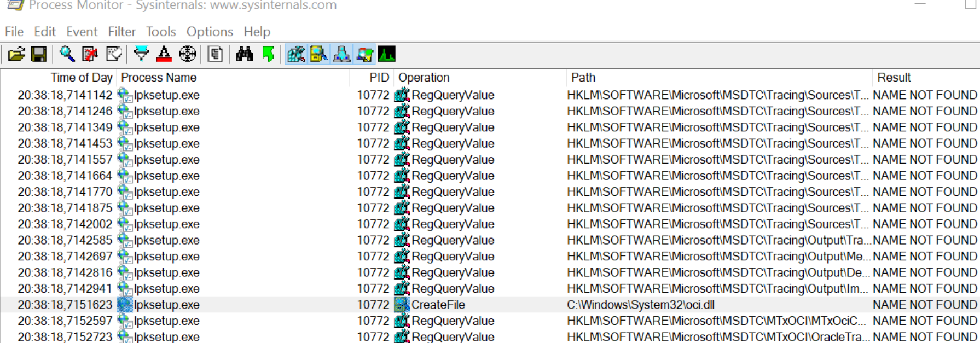Toggle Show Network Activity icon

tap(341, 54)
